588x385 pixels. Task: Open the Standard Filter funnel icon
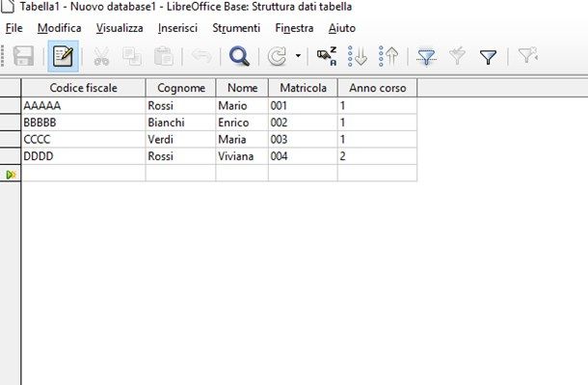[488, 57]
